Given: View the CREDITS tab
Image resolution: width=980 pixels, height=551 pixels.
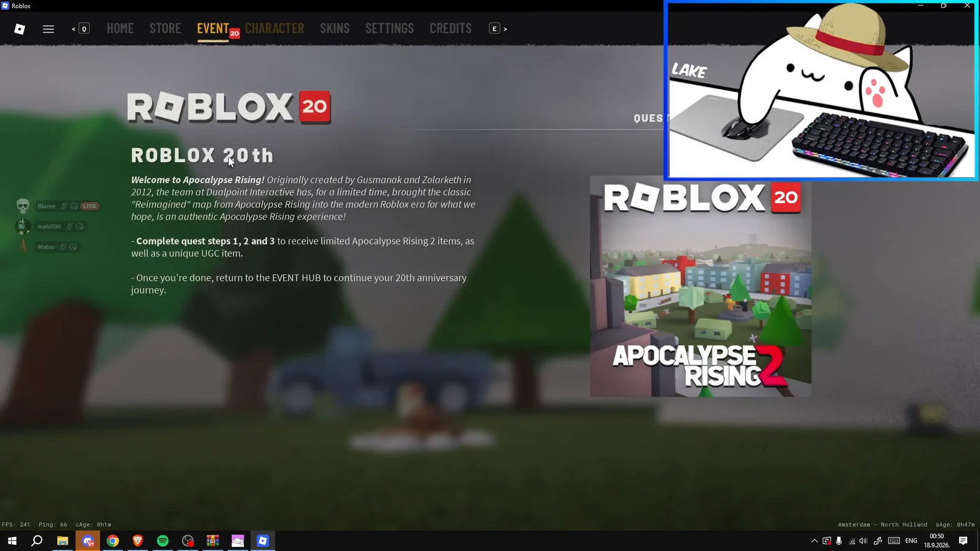Looking at the screenshot, I should 450,28.
